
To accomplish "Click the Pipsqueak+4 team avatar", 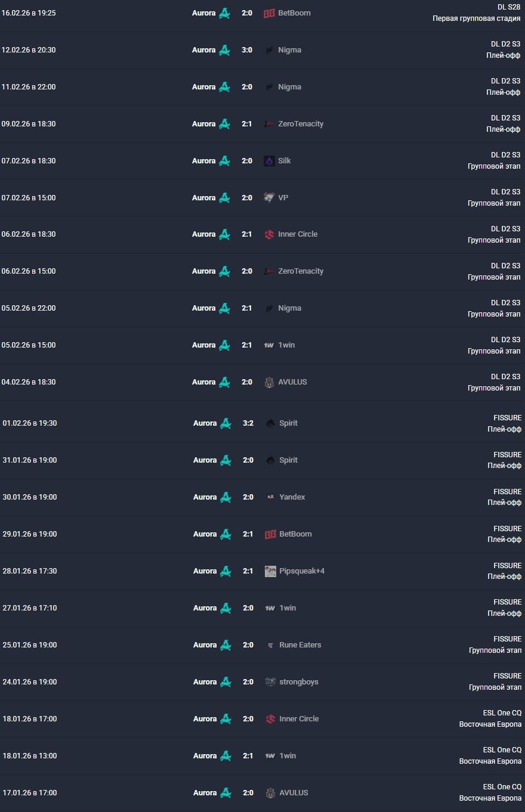I will (x=270, y=571).
